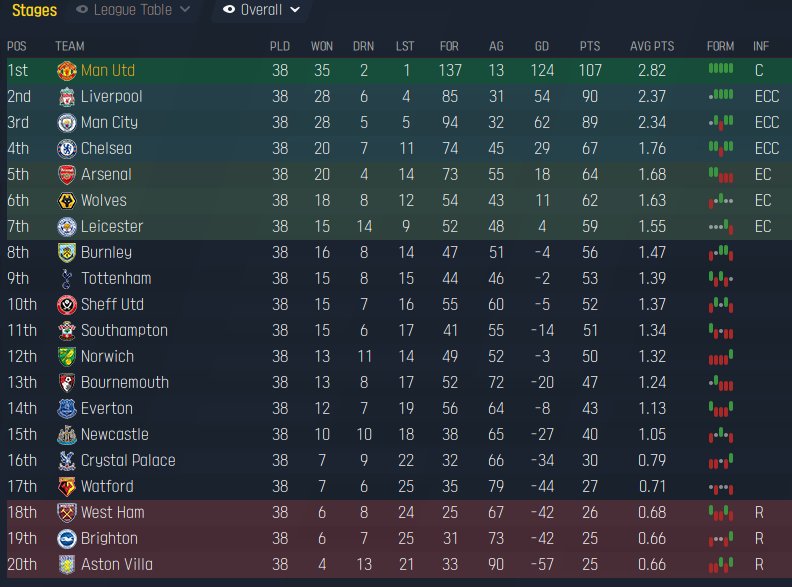This screenshot has width=792, height=587.
Task: Click the Aston Villa badge icon
Action: point(67,565)
